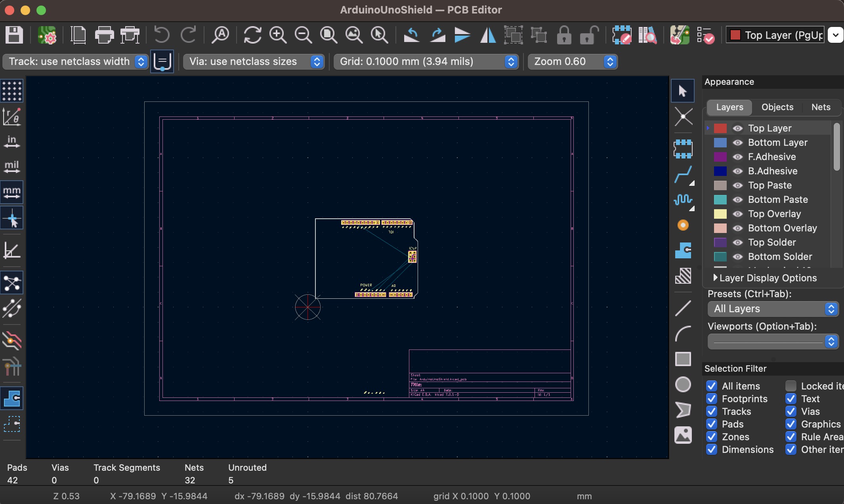
Task: Select the Bottom Solder layer row
Action: (768, 257)
